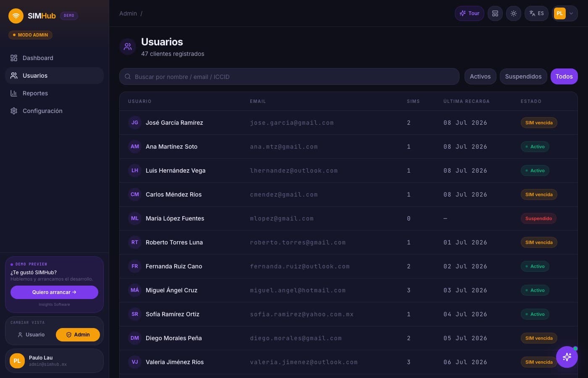This screenshot has width=588, height=378.
Task: Click LH avatar for Luis Hernández Vega
Action: 135,171
